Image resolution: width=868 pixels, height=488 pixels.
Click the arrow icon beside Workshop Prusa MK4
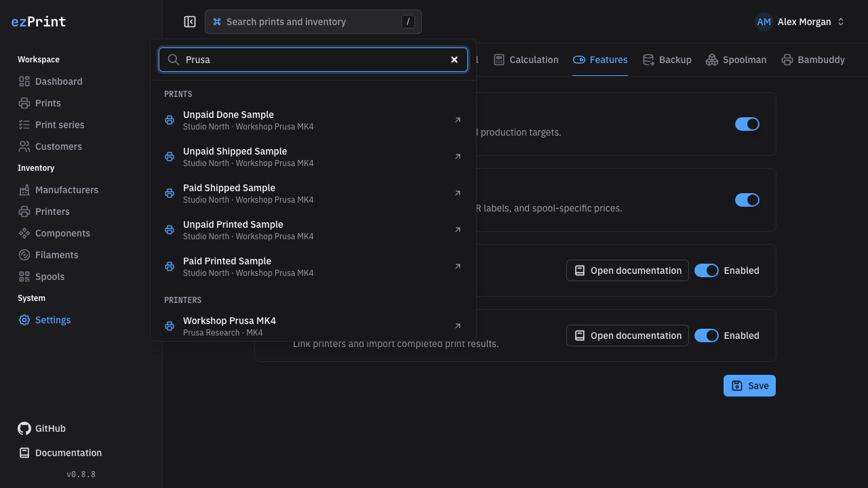tap(458, 326)
